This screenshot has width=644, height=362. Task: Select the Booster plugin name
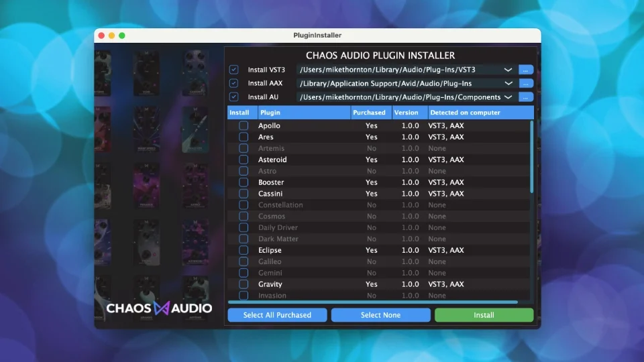point(271,182)
